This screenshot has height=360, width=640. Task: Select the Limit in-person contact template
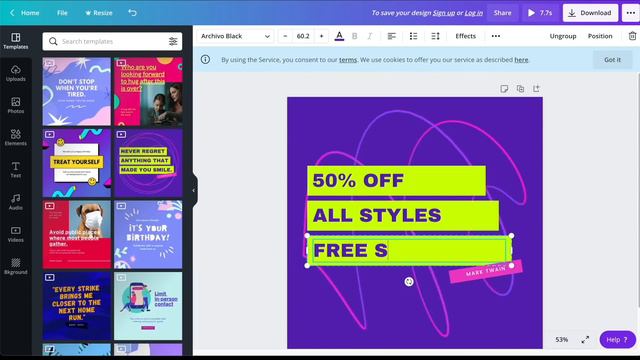click(x=148, y=306)
